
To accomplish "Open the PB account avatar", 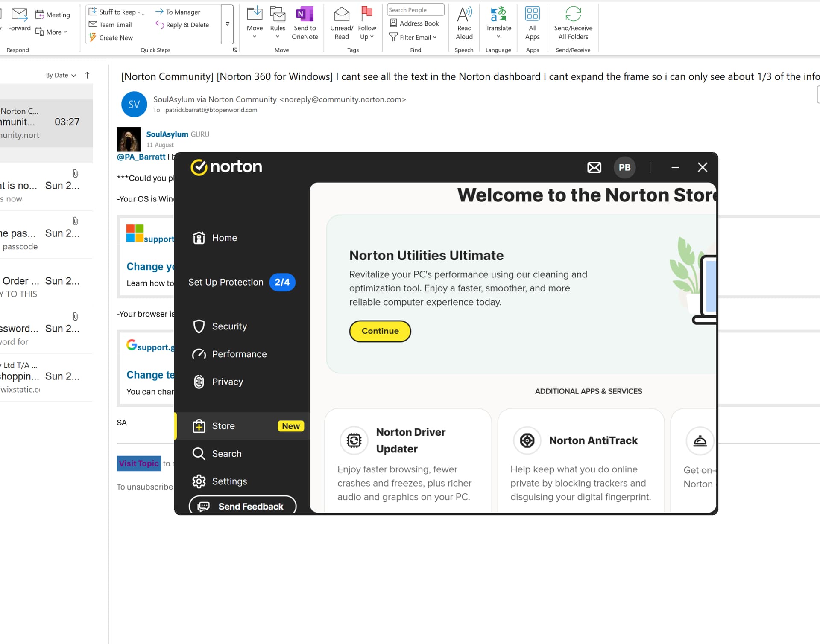I will 624,167.
